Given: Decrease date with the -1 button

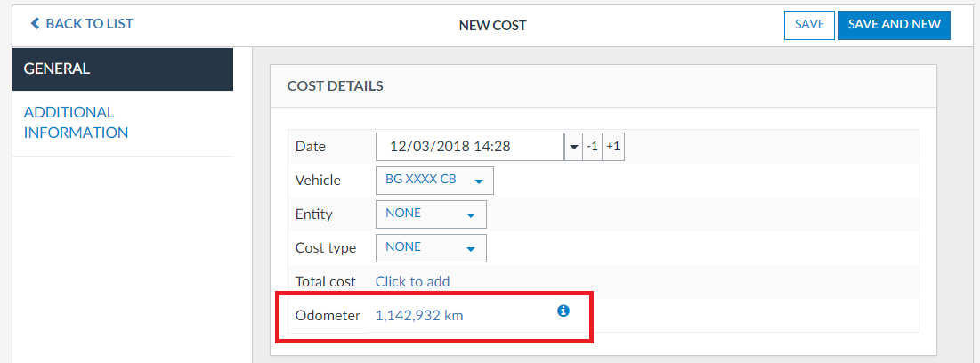Looking at the screenshot, I should [593, 147].
